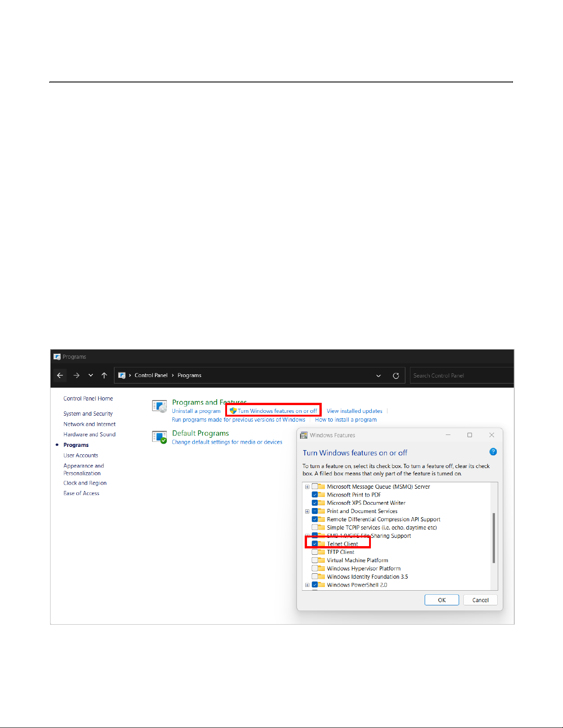This screenshot has height=728, width=563.
Task: Click Cancel in Windows Features
Action: click(x=480, y=600)
